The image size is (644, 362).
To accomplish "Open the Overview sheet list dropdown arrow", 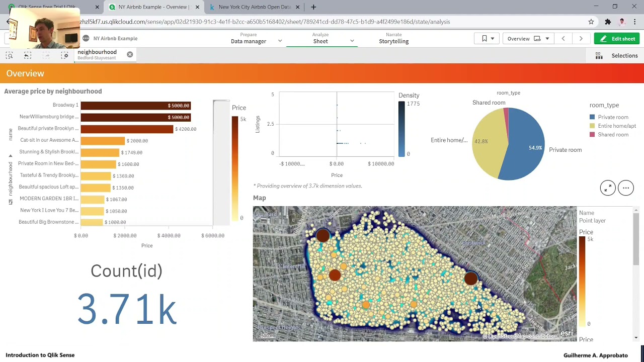I will pyautogui.click(x=547, y=39).
